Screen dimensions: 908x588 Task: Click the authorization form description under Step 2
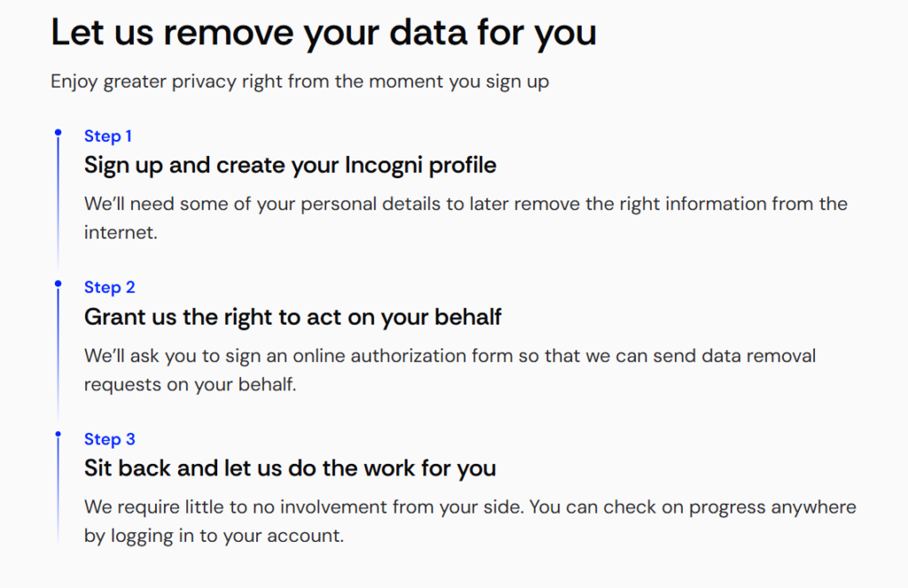450,370
